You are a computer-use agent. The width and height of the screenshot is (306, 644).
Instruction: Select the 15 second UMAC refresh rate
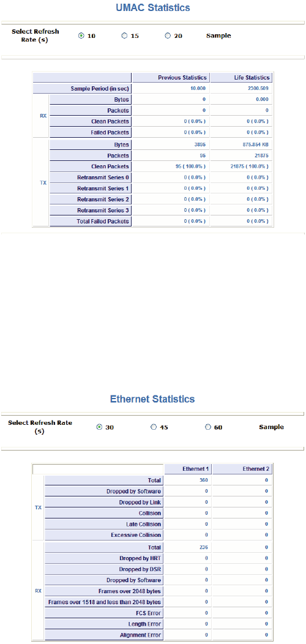[124, 36]
